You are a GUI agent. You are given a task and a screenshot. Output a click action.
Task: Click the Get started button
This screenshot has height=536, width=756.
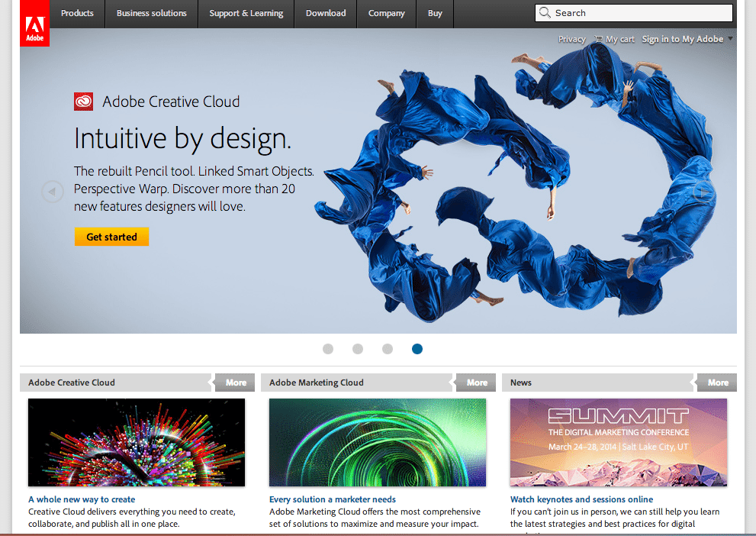click(x=111, y=236)
